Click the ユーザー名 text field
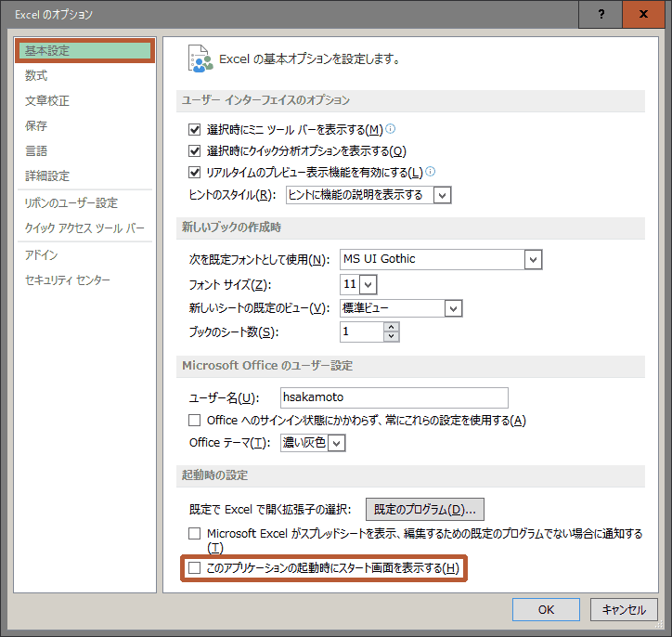 394,397
